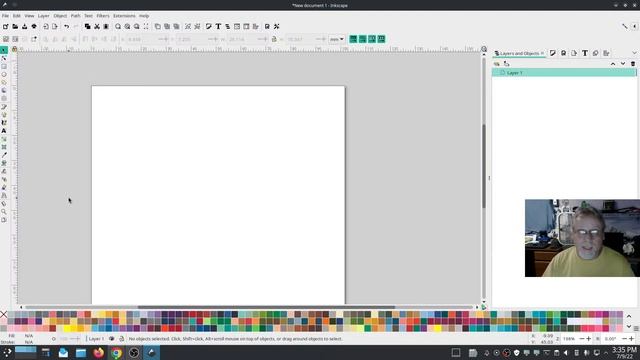This screenshot has height=360, width=640.
Task: Print the document icon
Action: [34, 27]
